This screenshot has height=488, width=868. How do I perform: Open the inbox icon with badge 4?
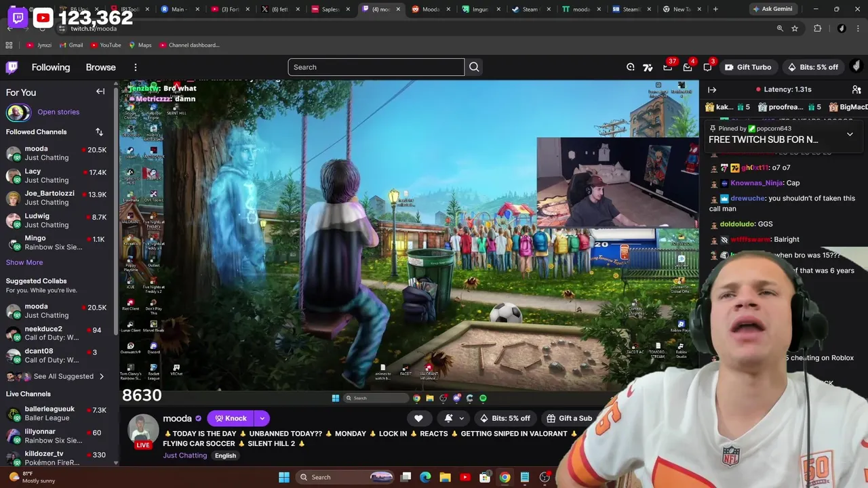[x=688, y=67]
